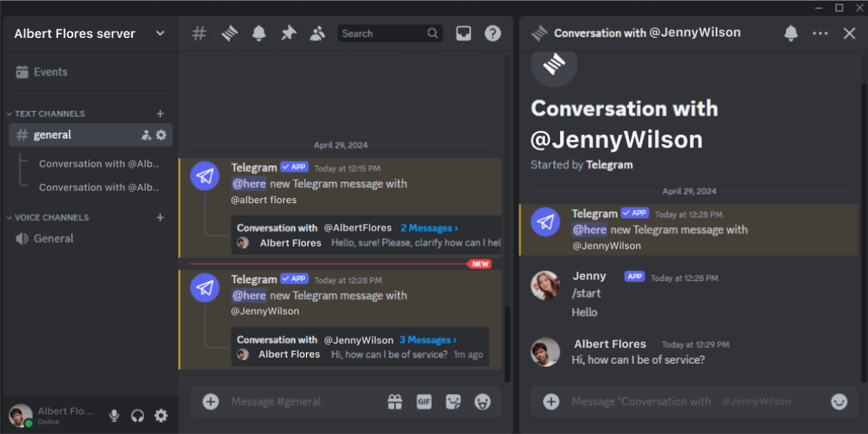Open the thread's more options menu
Viewport: 868px width, 434px height.
tap(820, 32)
